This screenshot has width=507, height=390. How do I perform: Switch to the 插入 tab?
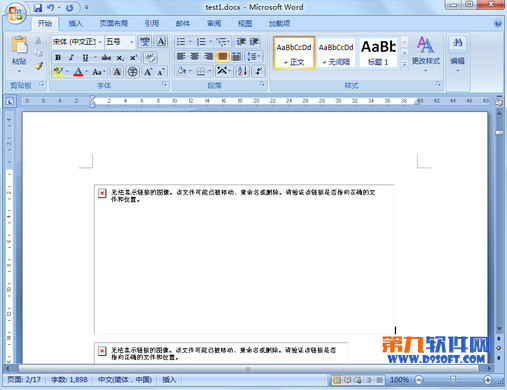click(75, 23)
